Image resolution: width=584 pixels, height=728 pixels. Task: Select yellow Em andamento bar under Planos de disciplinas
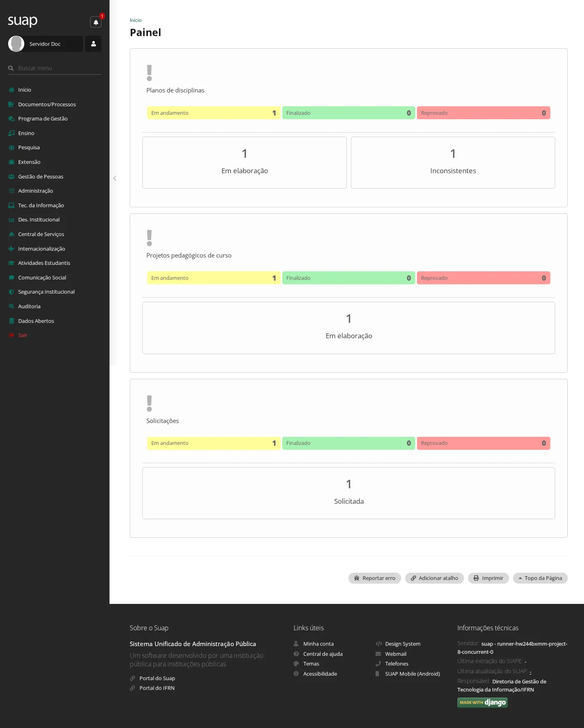click(x=214, y=113)
